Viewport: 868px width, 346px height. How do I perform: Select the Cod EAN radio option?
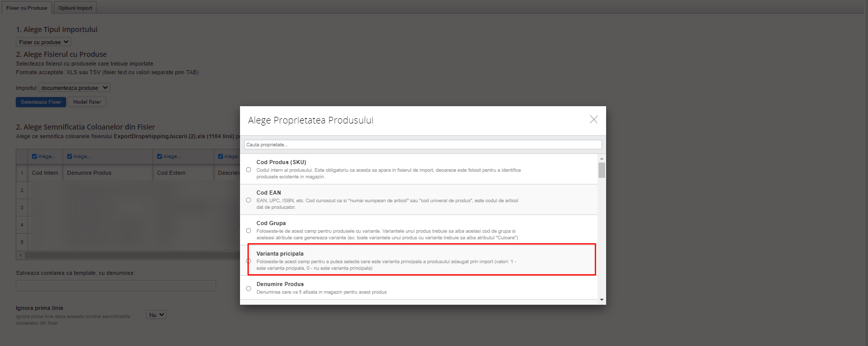(x=249, y=200)
